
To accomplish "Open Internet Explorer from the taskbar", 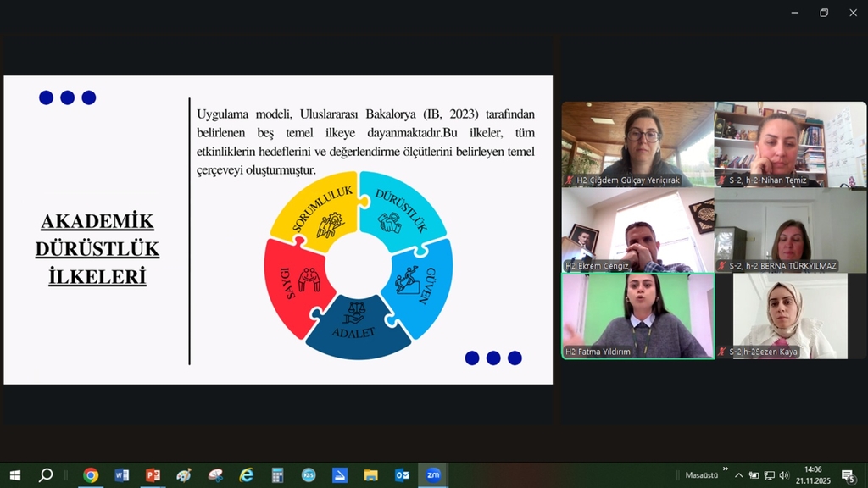I will pos(246,475).
